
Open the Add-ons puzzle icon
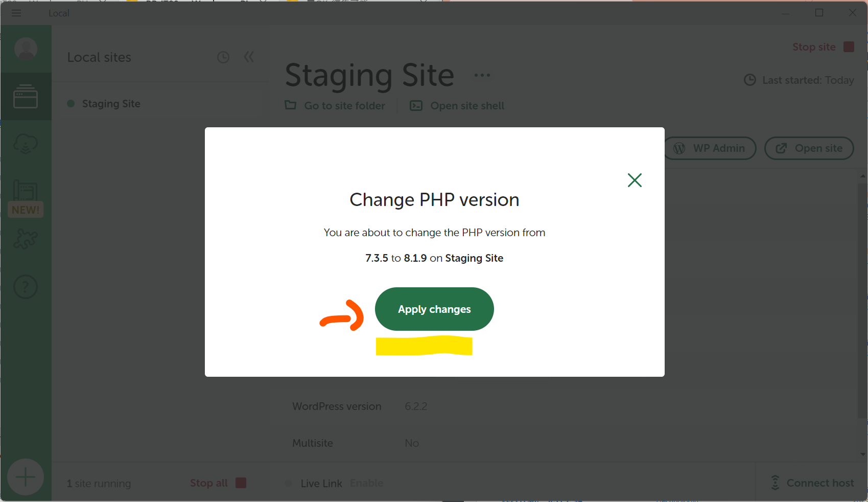26,239
